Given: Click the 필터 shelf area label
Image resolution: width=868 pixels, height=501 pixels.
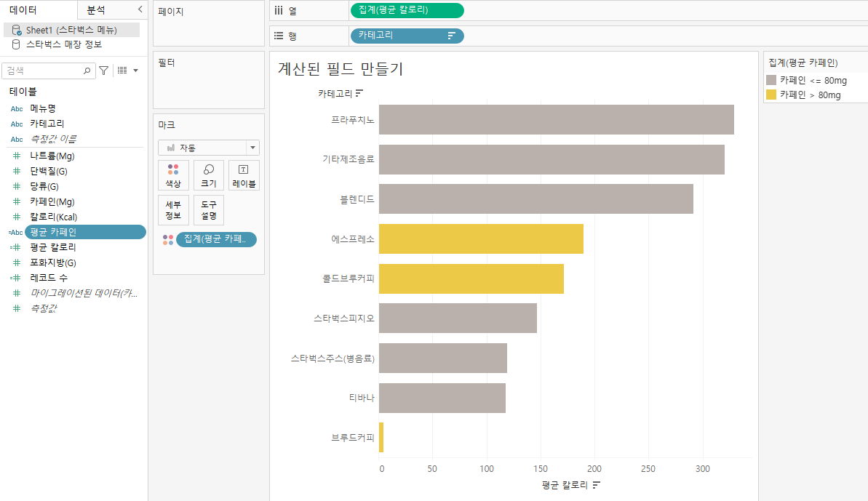Looking at the screenshot, I should (x=167, y=63).
